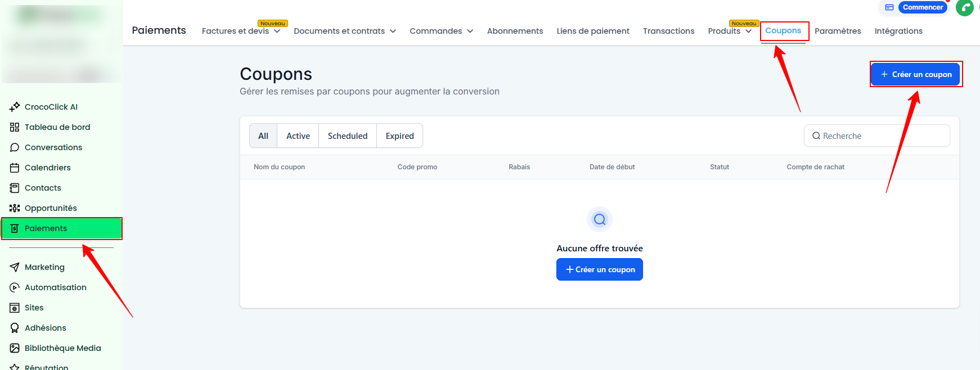The image size is (980, 370).
Task: Expand the Commandes dropdown chevron
Action: pyautogui.click(x=470, y=31)
